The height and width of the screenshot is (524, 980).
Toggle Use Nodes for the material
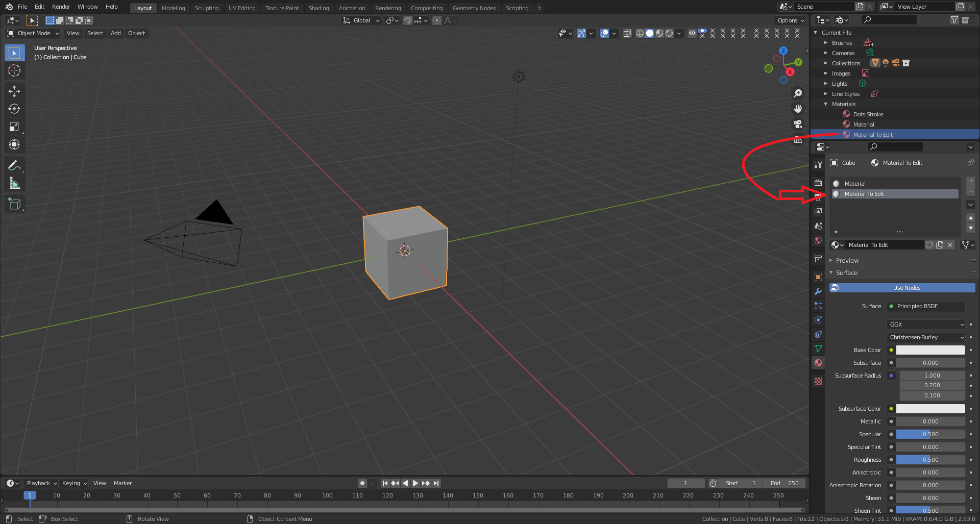902,288
